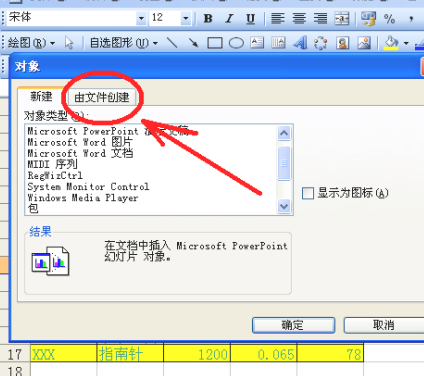
Task: Toggle bold formatting
Action: pyautogui.click(x=208, y=18)
